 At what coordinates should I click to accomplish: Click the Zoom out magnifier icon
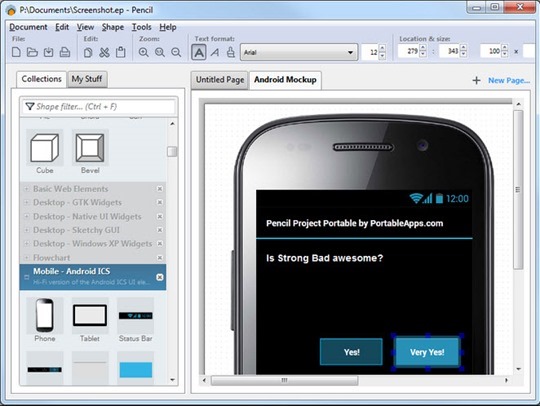point(176,52)
